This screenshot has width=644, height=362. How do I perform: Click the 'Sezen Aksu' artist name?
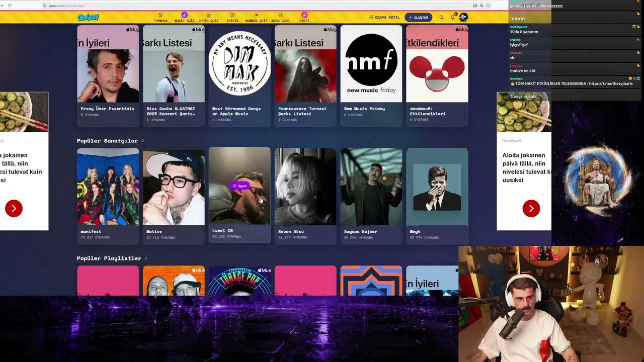point(291,232)
